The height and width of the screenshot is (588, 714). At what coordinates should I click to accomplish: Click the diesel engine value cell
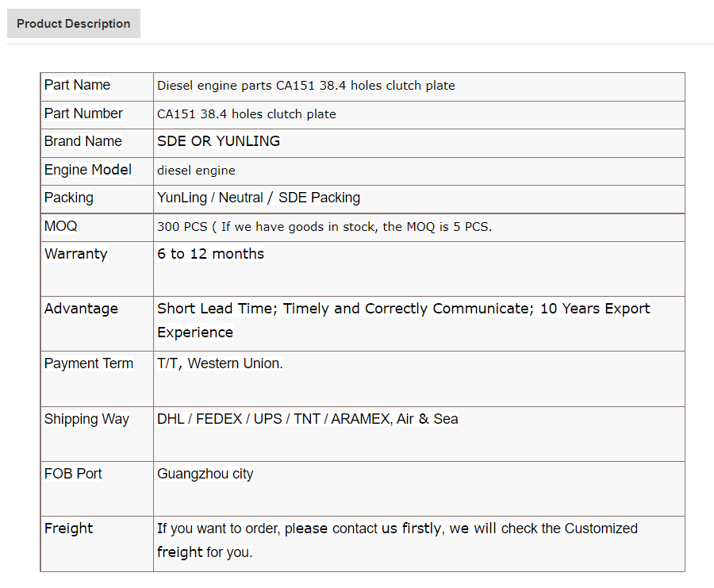coord(419,171)
